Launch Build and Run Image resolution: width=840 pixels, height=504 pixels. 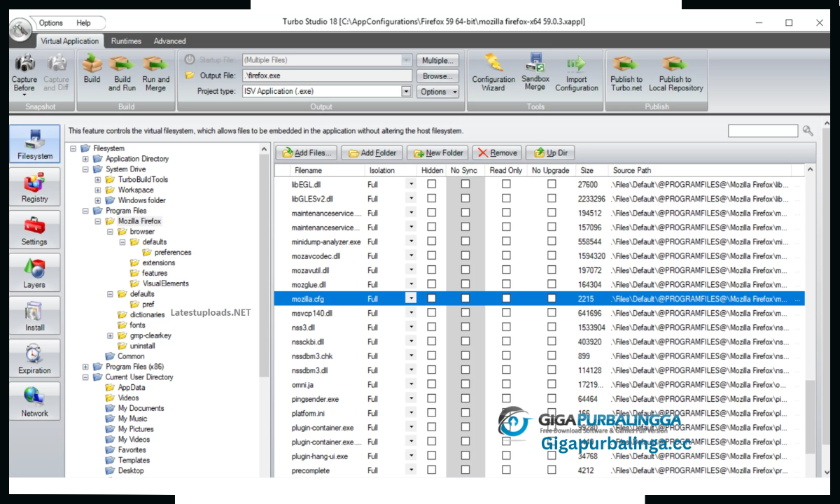[x=122, y=73]
